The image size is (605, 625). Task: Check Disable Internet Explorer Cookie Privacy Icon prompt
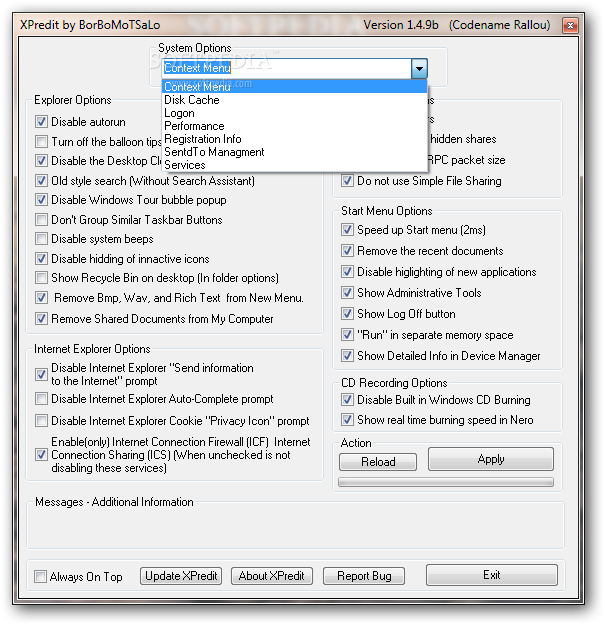[41, 421]
